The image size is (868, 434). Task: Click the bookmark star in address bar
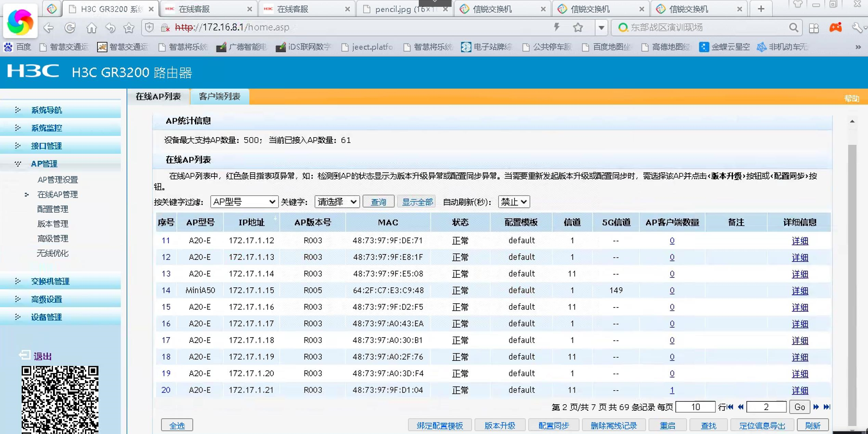click(x=578, y=27)
